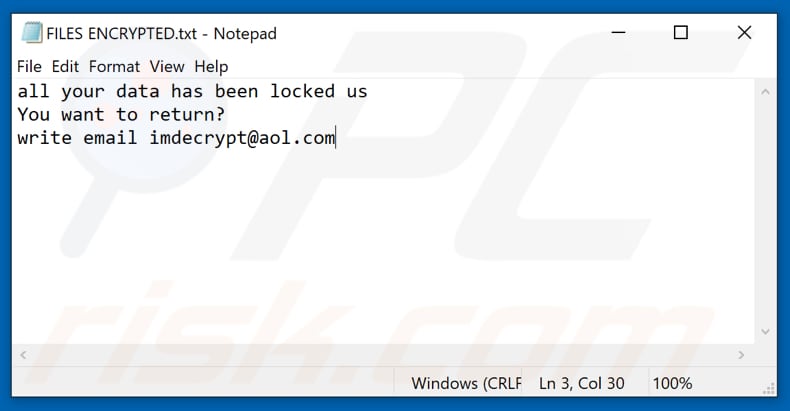Open the View menu
The image size is (790, 411).
point(167,66)
